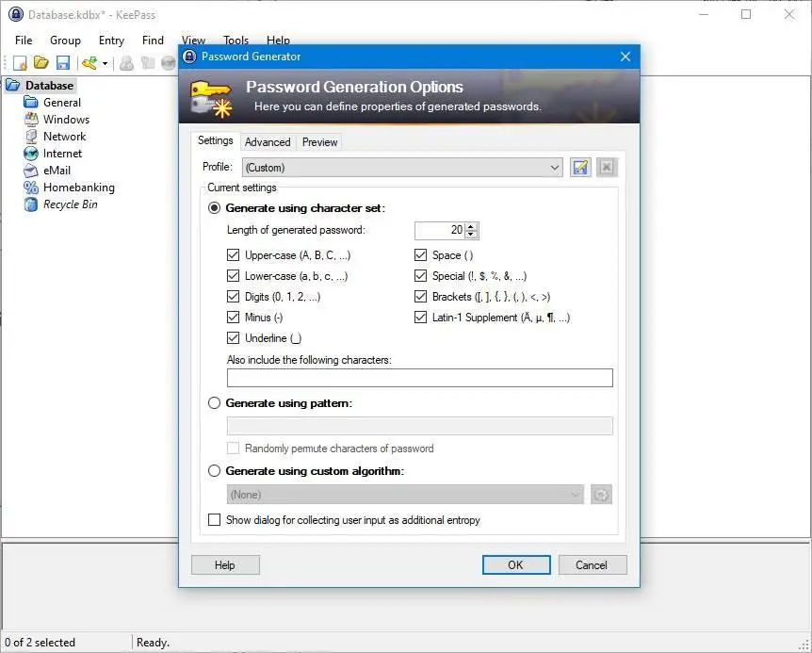Open the File menu
Screen dimensions: 812x653
(x=24, y=41)
